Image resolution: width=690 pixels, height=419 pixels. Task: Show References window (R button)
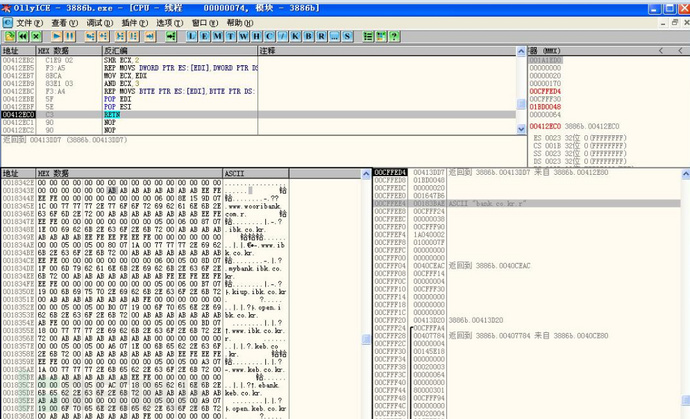[322, 37]
